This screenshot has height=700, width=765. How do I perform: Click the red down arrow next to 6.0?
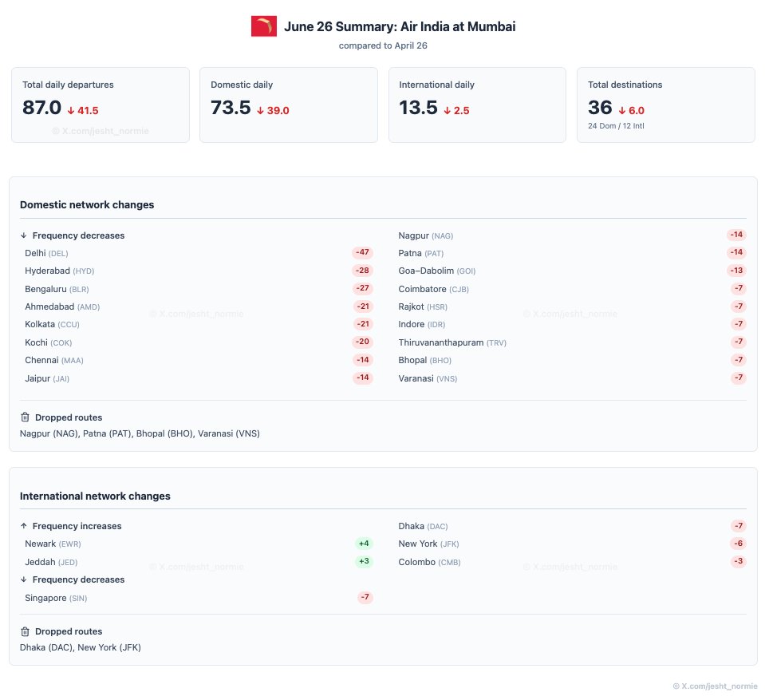point(622,111)
